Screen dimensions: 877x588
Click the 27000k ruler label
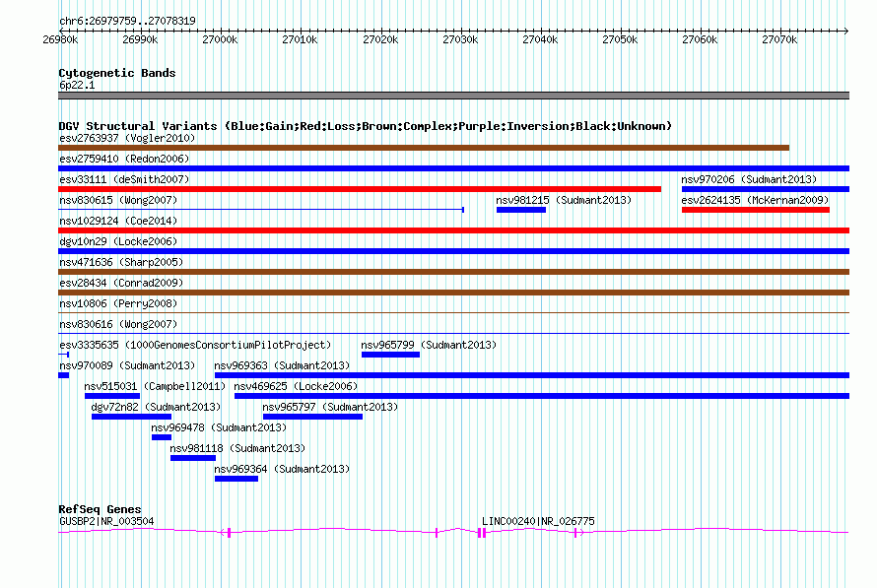(220, 39)
